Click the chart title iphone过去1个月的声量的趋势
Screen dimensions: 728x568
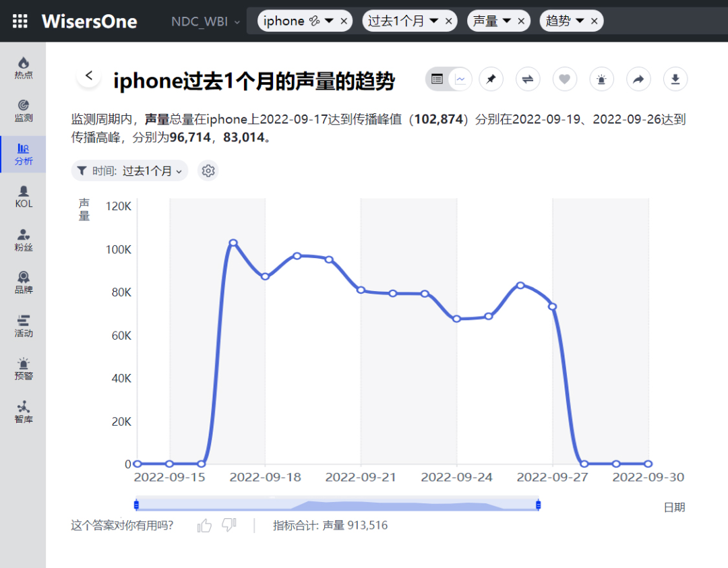click(x=254, y=81)
